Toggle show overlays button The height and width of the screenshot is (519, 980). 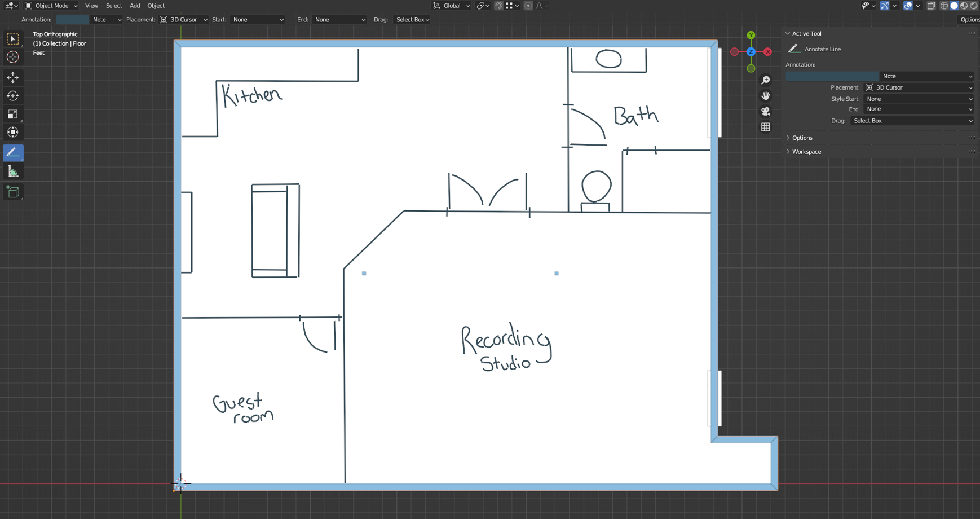pyautogui.click(x=908, y=6)
